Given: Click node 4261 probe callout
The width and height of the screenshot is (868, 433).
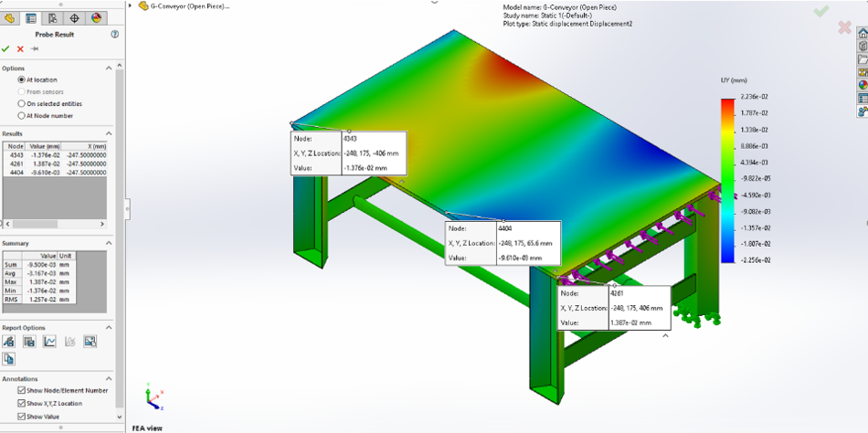Looking at the screenshot, I should pos(614,308).
